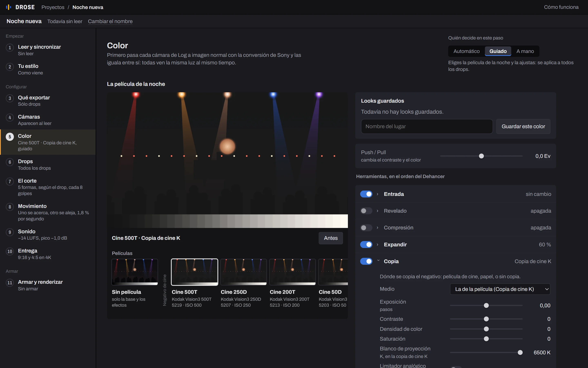This screenshot has width=588, height=368.
Task: Click step 8 number badge for Movimiento
Action: [x=10, y=207]
